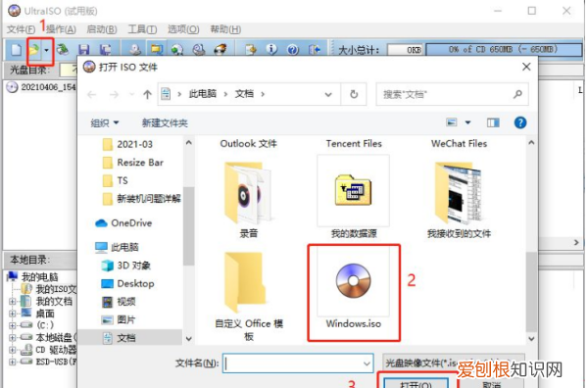
Task: Select 视频 in the navigation pane
Action: click(119, 302)
